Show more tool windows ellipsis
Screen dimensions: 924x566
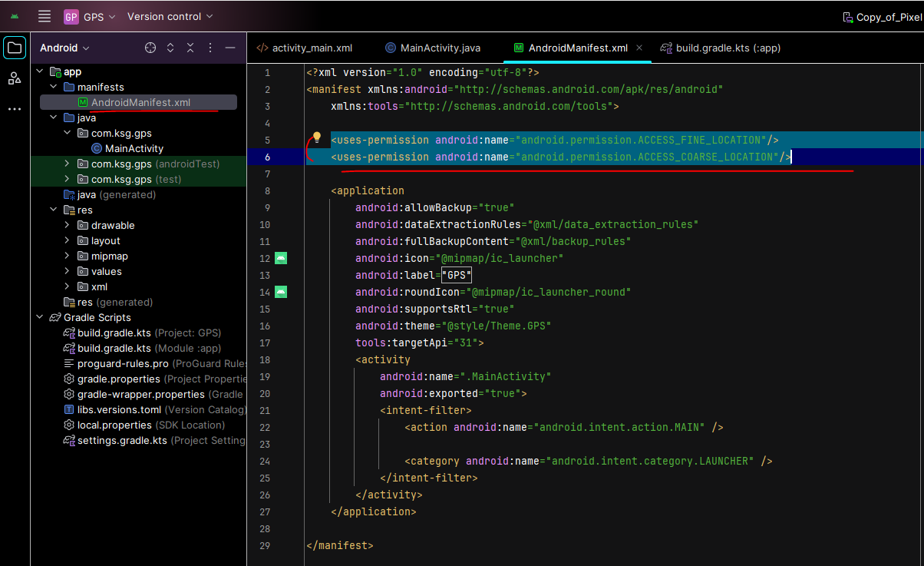coord(15,109)
